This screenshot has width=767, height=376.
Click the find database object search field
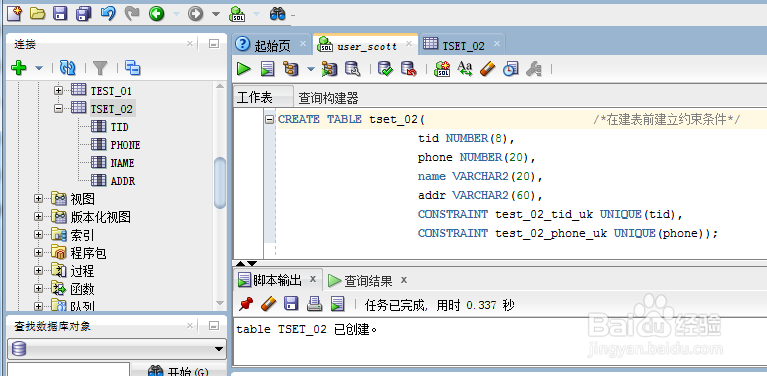click(x=68, y=369)
